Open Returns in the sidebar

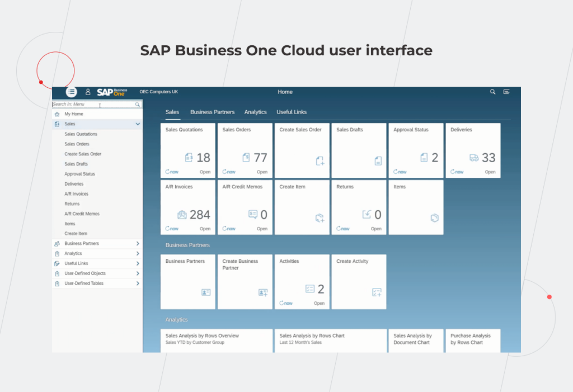tap(72, 204)
